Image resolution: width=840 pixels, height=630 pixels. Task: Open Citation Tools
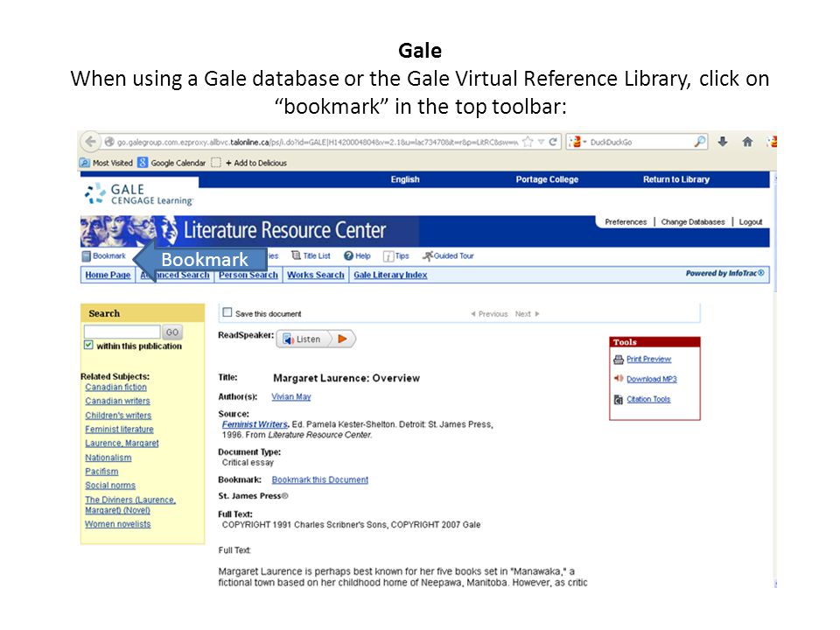642,399
